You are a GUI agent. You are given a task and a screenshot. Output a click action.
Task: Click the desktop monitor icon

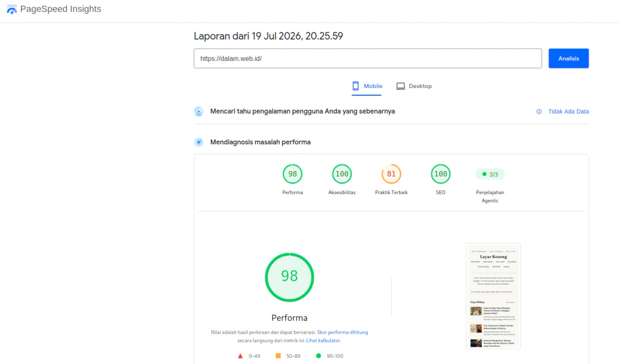coord(401,86)
